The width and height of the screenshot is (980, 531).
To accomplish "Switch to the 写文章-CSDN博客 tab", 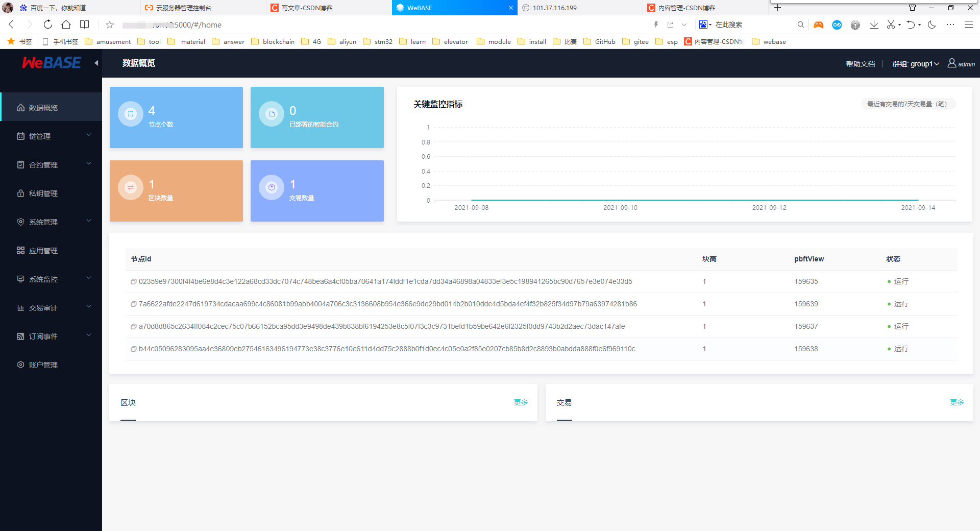I will click(x=306, y=8).
